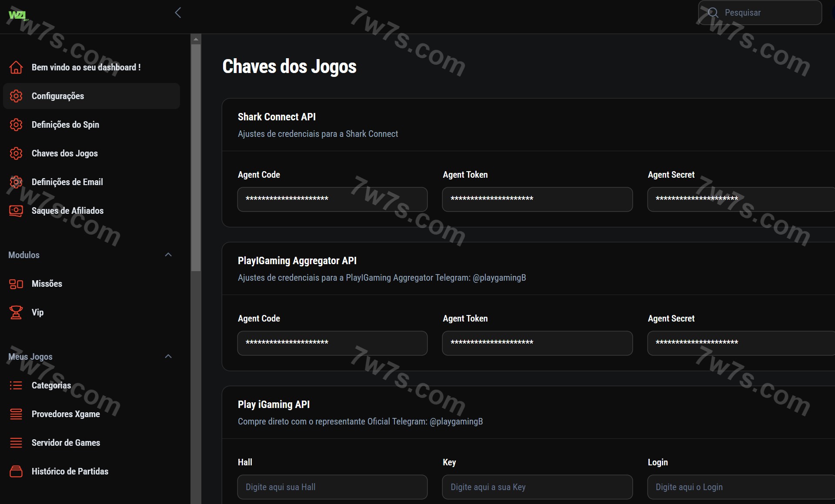Click the Saques de Afiliados money icon
This screenshot has height=504, width=835.
pos(16,211)
